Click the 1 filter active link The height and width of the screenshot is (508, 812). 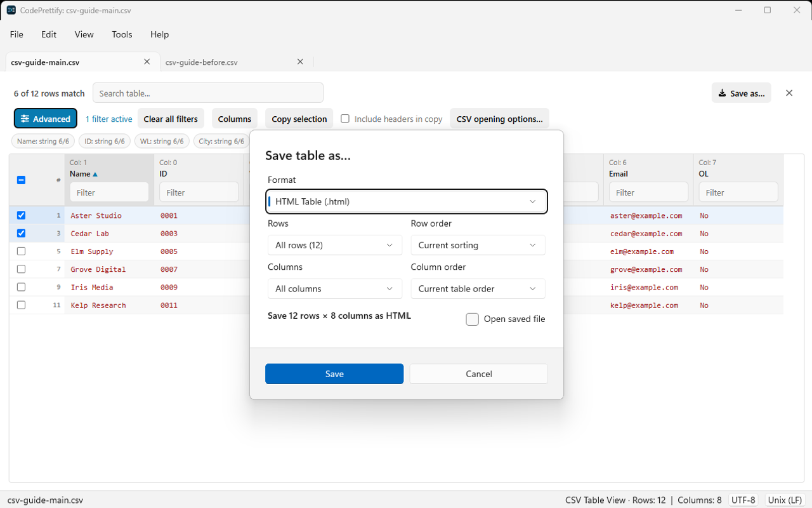[109, 119]
